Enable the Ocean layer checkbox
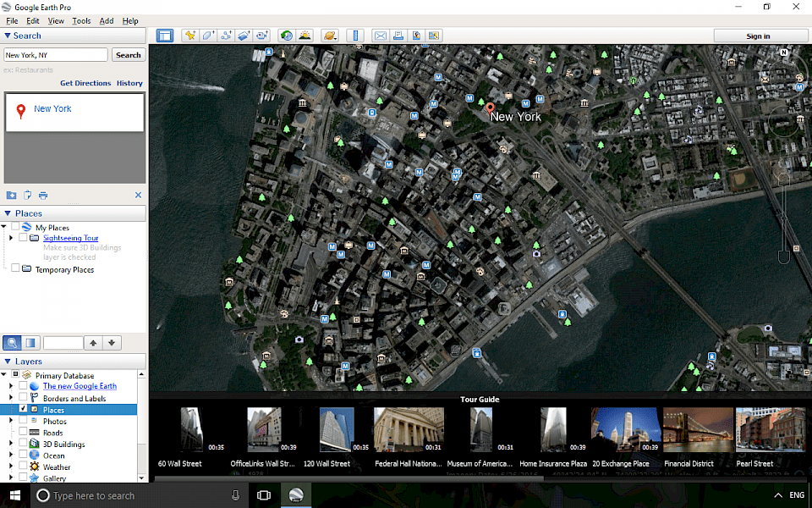 tap(23, 454)
